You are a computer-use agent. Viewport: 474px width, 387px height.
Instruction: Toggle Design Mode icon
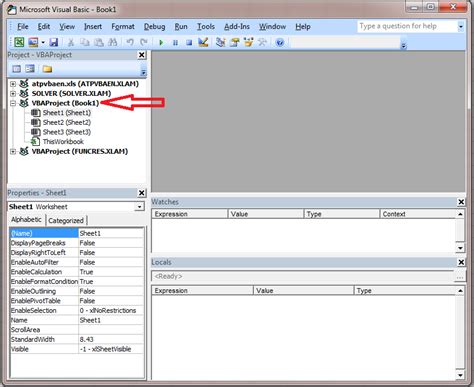(x=203, y=42)
